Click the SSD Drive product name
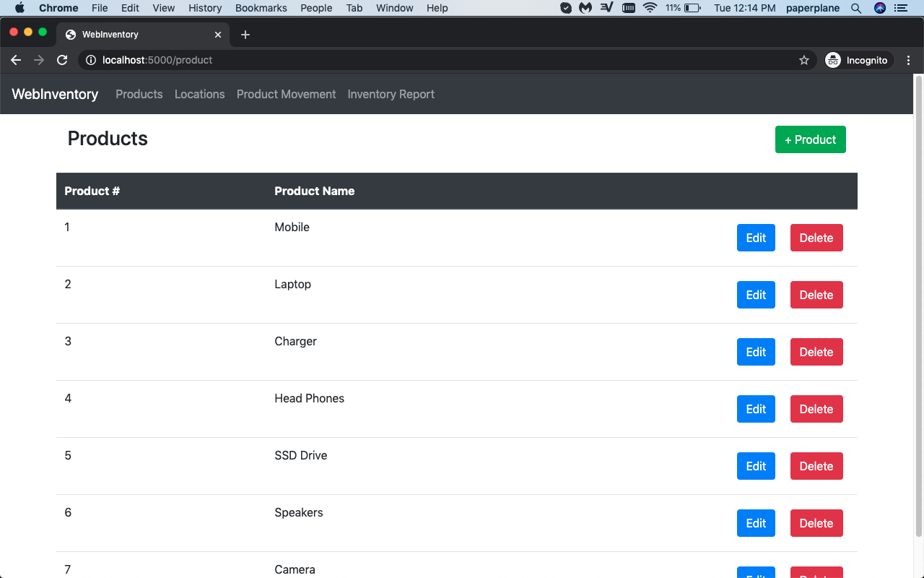The height and width of the screenshot is (578, 924). (301, 455)
